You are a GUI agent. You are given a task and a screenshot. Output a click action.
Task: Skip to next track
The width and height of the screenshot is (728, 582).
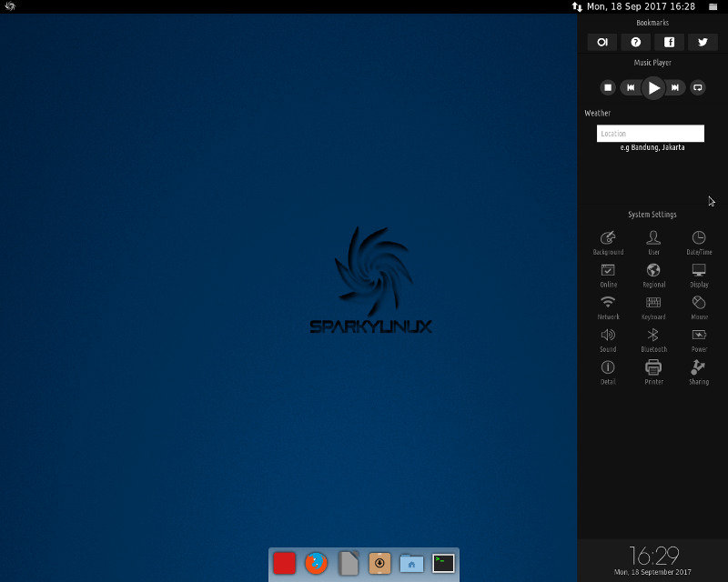point(675,87)
